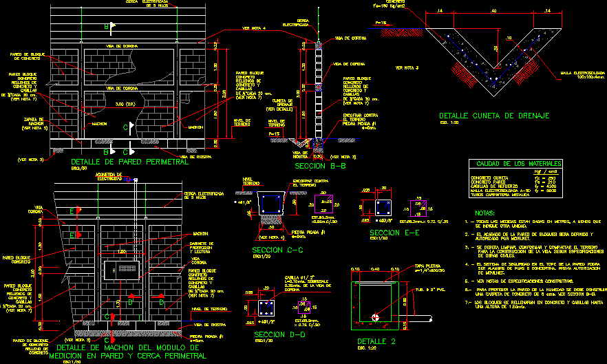This screenshot has height=364, width=607.
Task: Click the 'CUNETA DE DRENAJE (VER DETALLE)' label in Seccion B-B
Action: (x=279, y=105)
